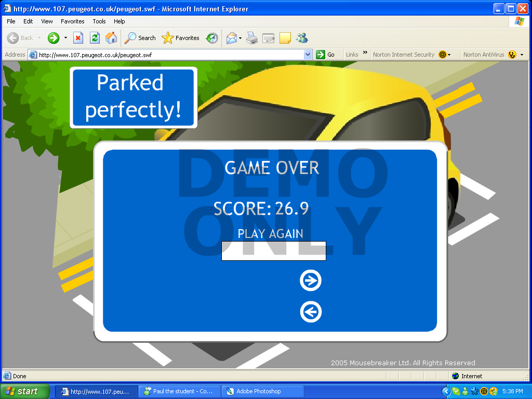
Task: Open the Help menu
Action: pyautogui.click(x=119, y=21)
